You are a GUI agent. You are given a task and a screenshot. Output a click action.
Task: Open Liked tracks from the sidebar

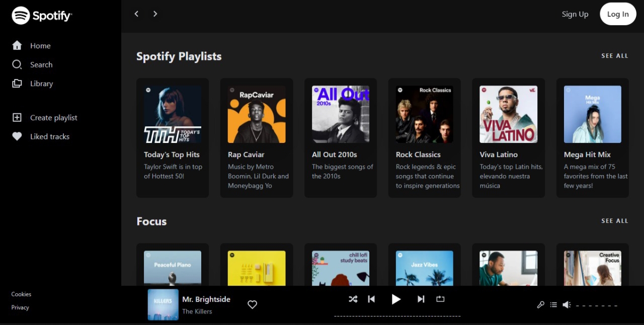17,136
